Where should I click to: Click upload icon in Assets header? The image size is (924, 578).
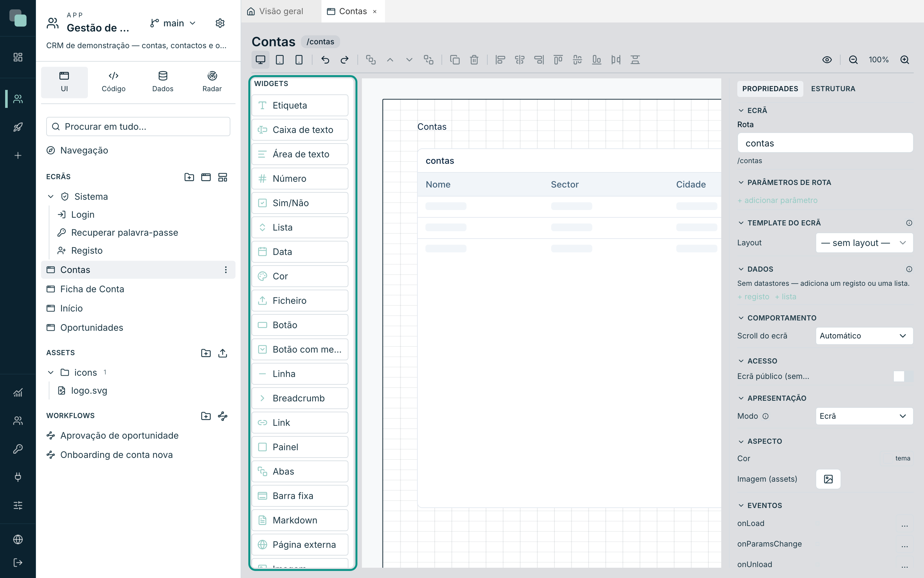click(x=223, y=353)
